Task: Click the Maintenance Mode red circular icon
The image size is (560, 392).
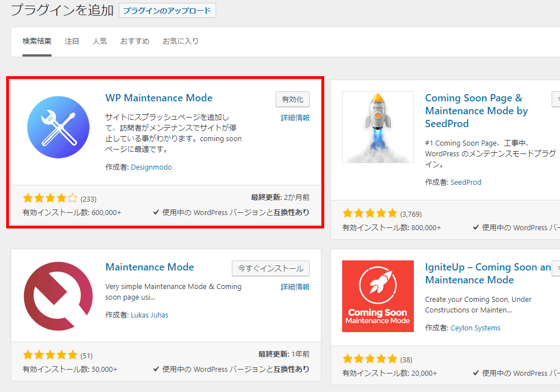Action: [58, 296]
